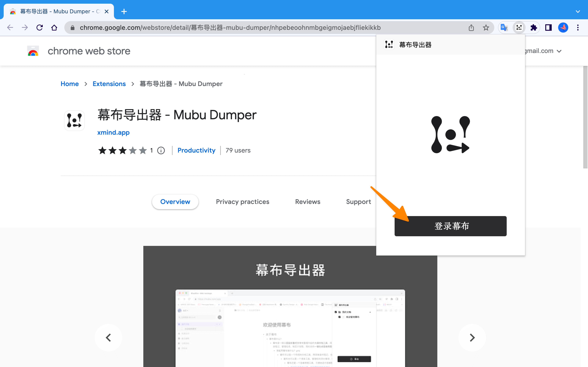Click the Mubu Dumper extension toolbar icon
Image resolution: width=588 pixels, height=367 pixels.
tap(519, 28)
